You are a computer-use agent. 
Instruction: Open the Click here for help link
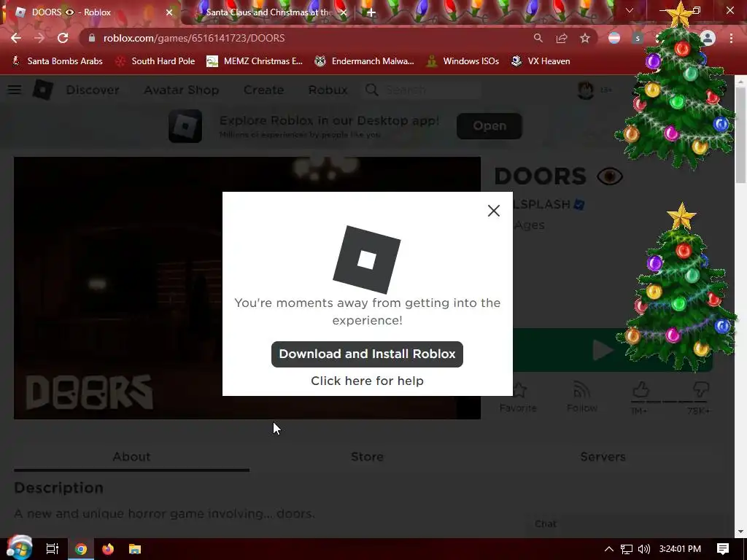tap(367, 381)
